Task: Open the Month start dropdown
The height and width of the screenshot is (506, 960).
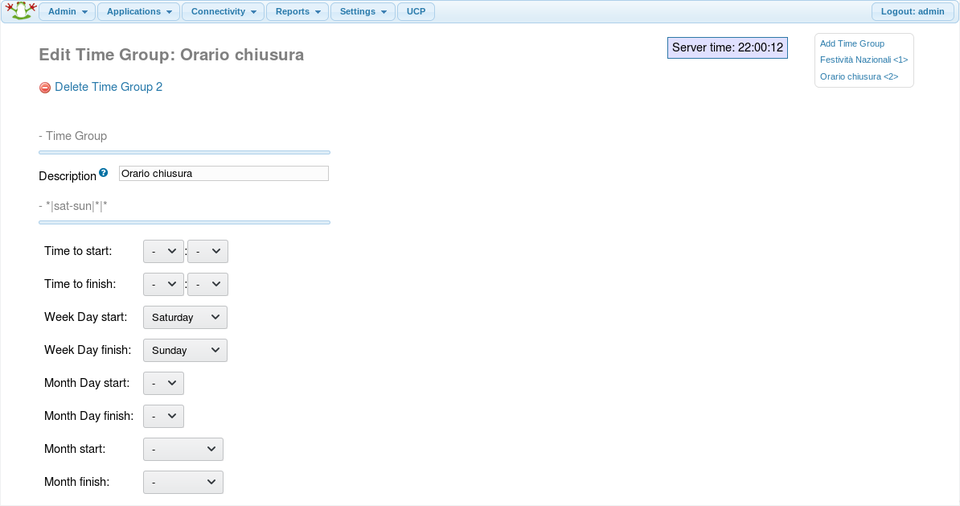Action: [x=183, y=449]
